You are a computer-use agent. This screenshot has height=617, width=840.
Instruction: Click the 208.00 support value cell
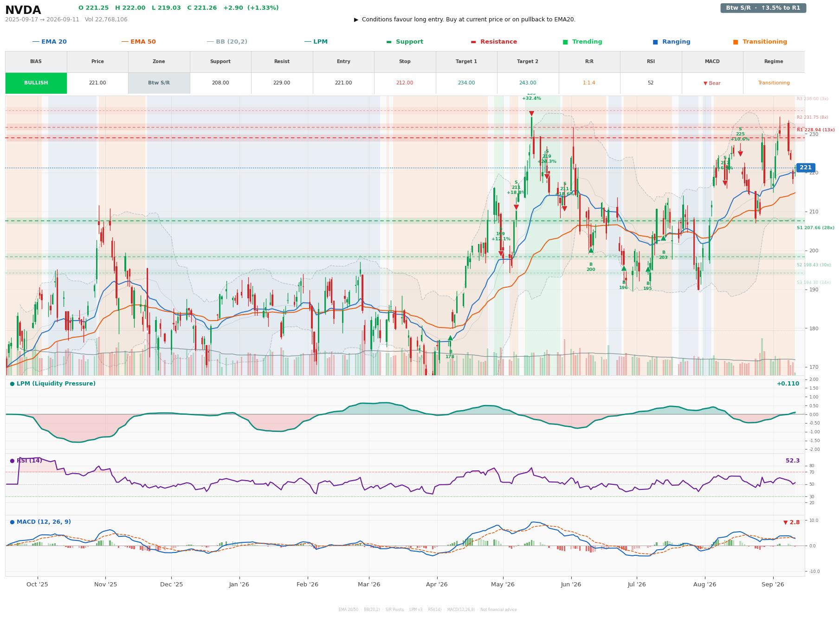[x=220, y=83]
